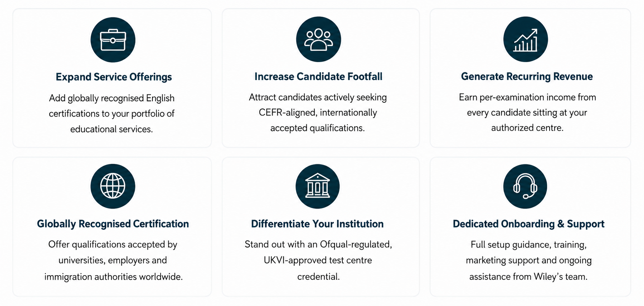Click the briefcase icon

click(x=113, y=40)
